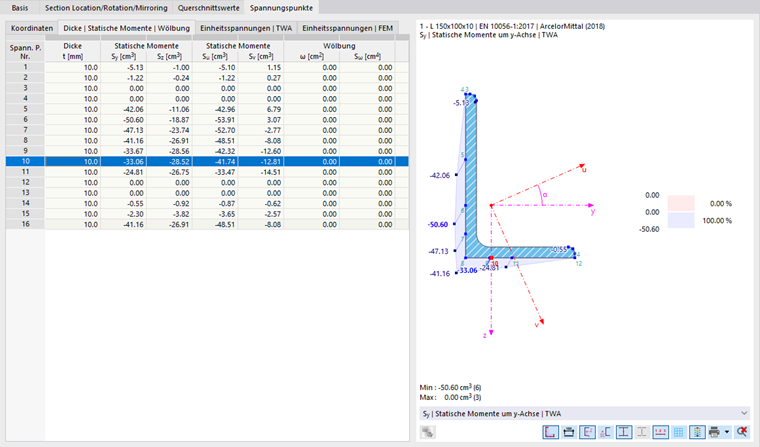This screenshot has width=760, height=447.
Task: Open the Einheitsspannungen | TWA sub-tab
Action: click(246, 28)
